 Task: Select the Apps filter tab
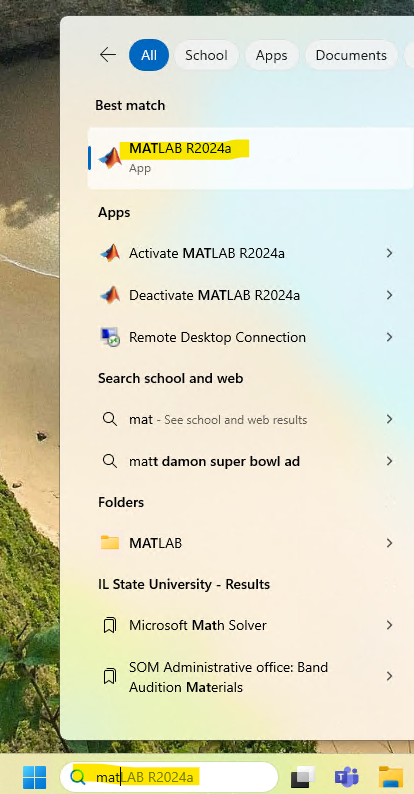(272, 55)
